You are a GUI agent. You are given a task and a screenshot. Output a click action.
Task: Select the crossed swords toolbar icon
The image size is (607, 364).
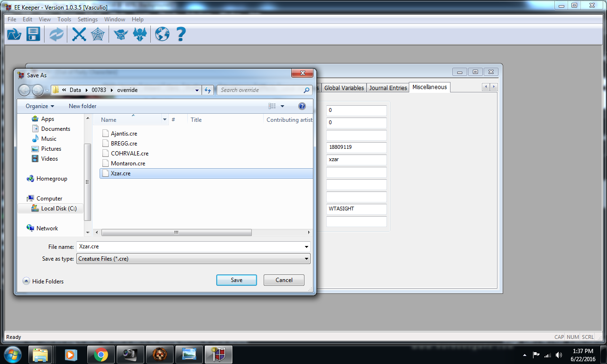coord(79,34)
